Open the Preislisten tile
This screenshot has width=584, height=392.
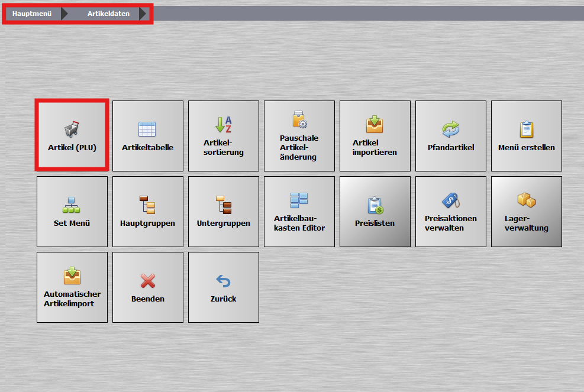(x=375, y=212)
